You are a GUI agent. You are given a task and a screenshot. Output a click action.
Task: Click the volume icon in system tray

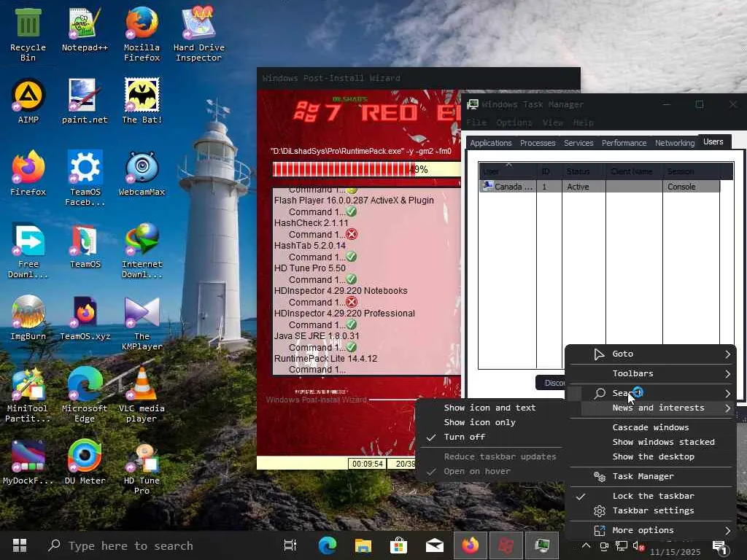click(638, 546)
